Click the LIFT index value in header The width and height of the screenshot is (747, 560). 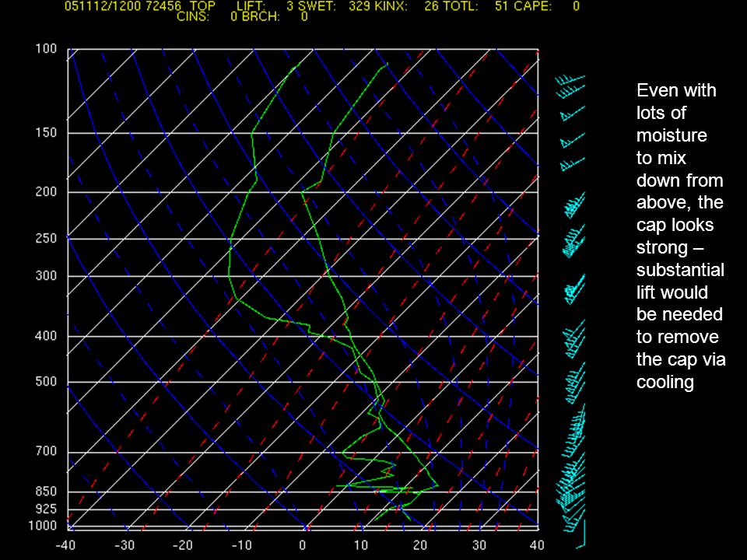(289, 6)
